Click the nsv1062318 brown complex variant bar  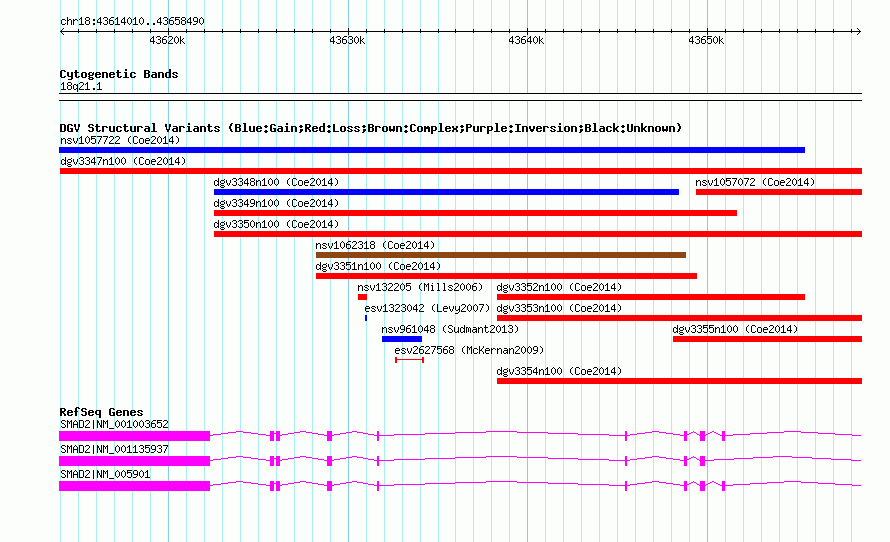[501, 255]
